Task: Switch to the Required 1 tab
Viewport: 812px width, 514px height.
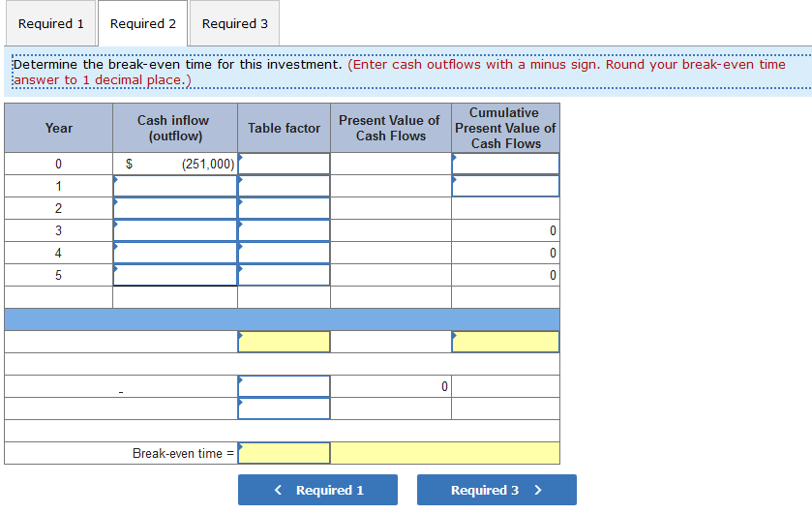Action: click(x=50, y=23)
